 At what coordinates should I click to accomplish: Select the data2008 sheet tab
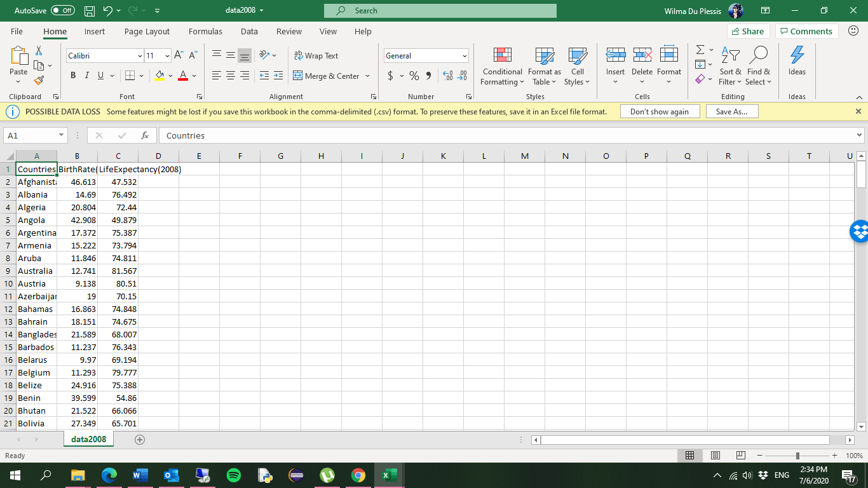(88, 439)
